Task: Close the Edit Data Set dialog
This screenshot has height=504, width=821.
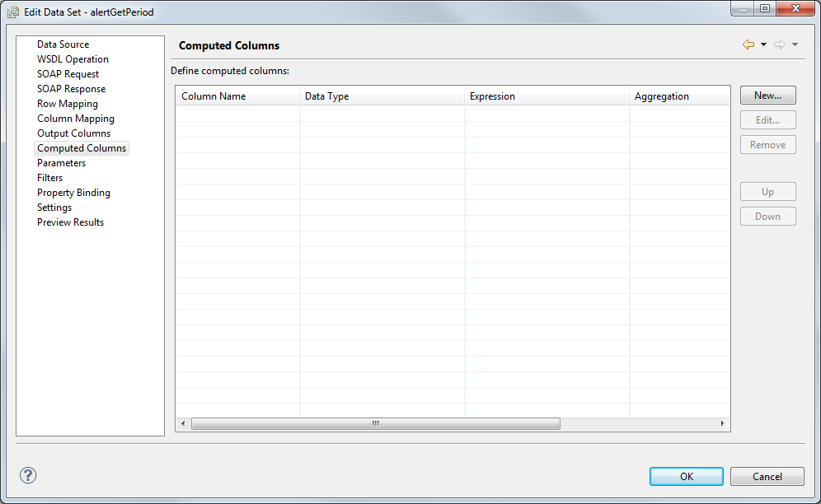Action: [x=795, y=8]
